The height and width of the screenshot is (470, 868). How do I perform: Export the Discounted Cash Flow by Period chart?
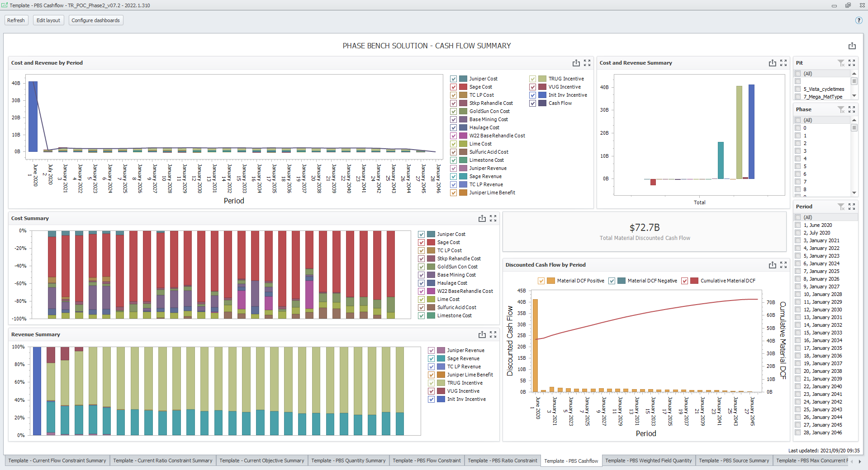pos(772,265)
